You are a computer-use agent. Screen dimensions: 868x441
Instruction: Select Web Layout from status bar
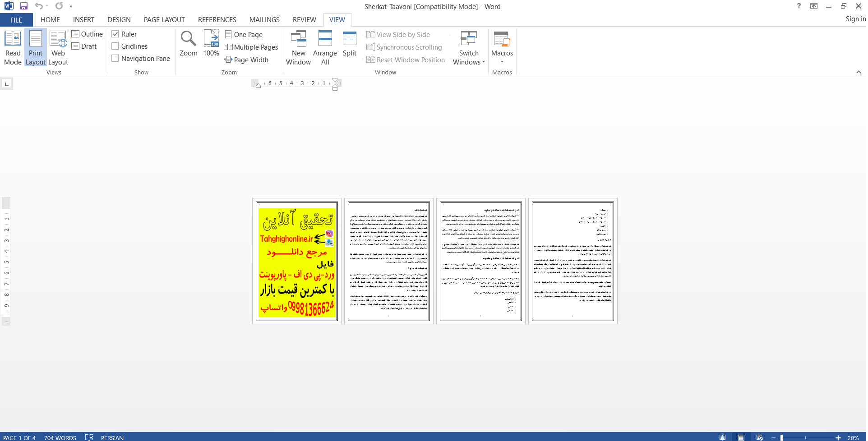[759, 437]
